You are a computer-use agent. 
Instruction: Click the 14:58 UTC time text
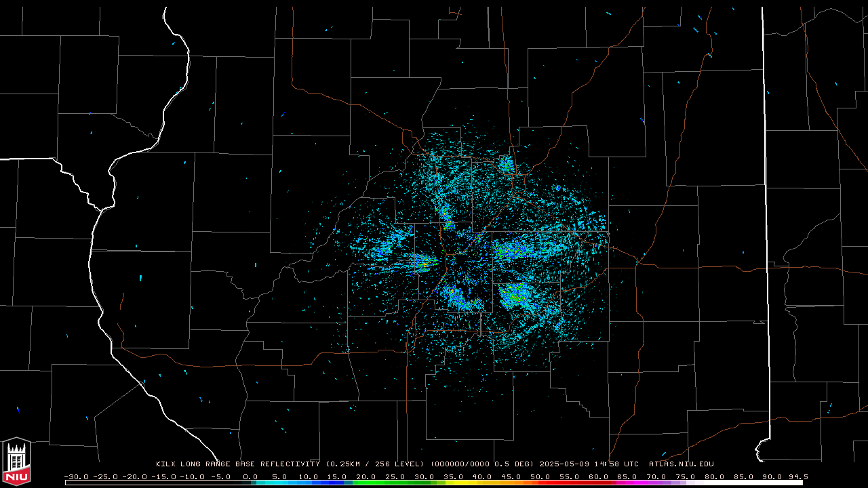point(616,464)
